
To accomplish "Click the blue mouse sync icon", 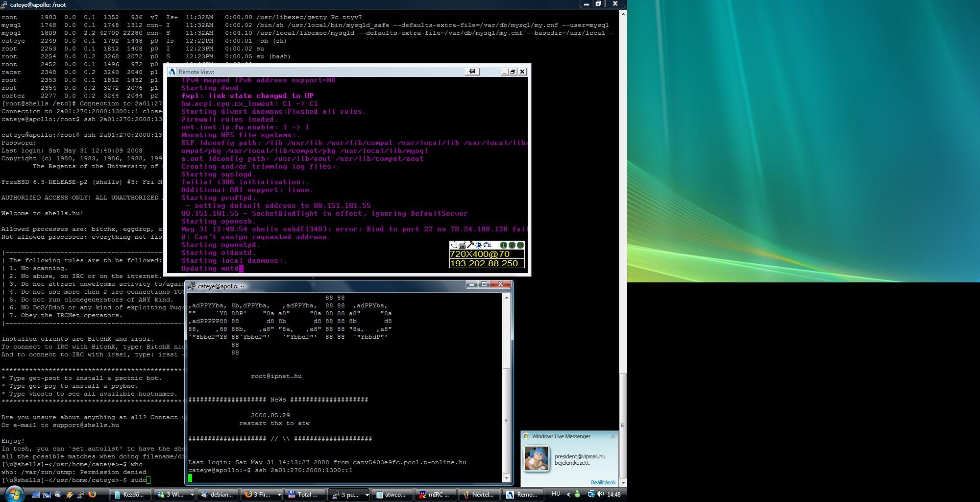I will (479, 245).
